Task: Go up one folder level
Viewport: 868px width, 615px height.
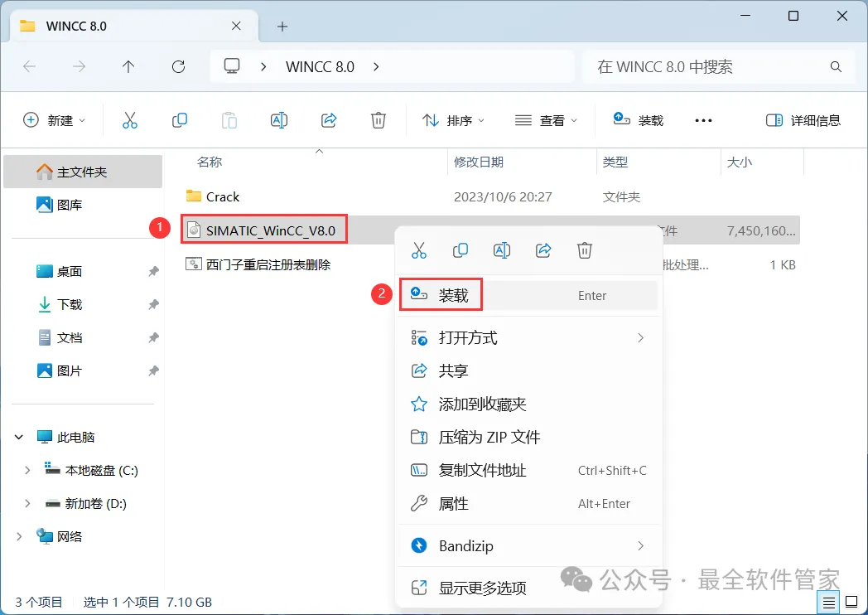Action: (x=128, y=67)
